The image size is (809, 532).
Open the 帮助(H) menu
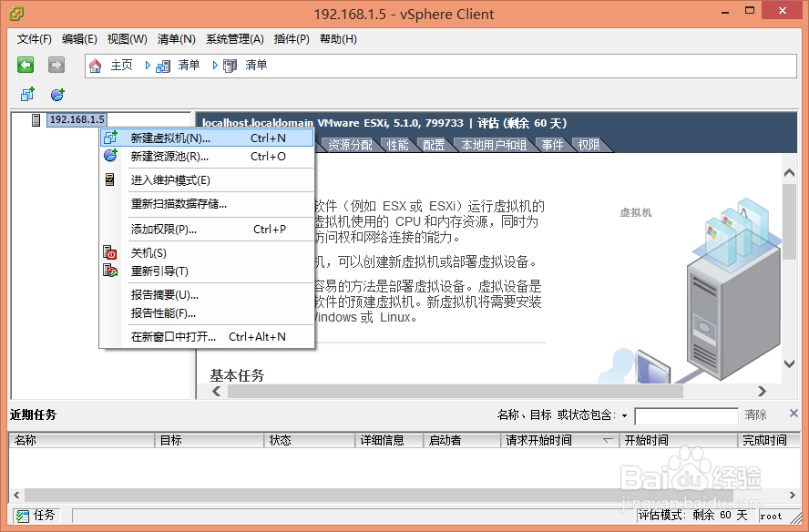[x=339, y=39]
